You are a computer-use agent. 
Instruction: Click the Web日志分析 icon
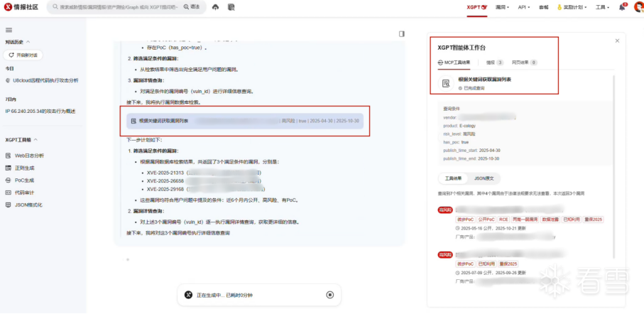point(9,156)
